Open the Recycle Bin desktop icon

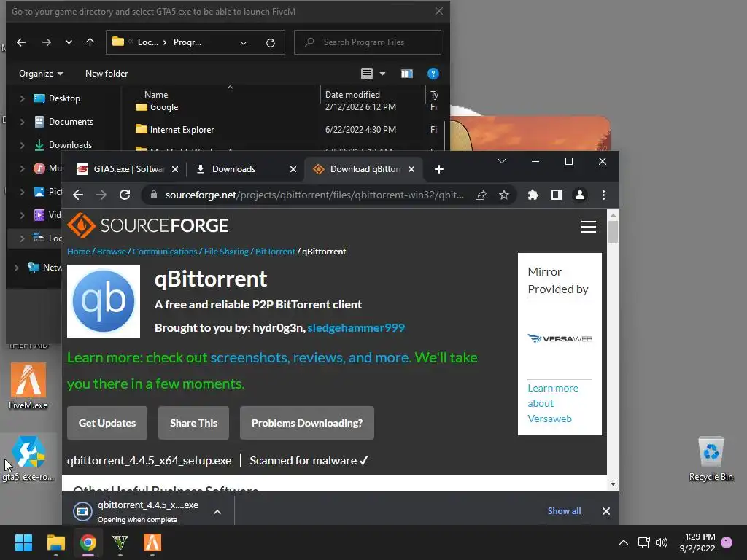click(x=711, y=459)
